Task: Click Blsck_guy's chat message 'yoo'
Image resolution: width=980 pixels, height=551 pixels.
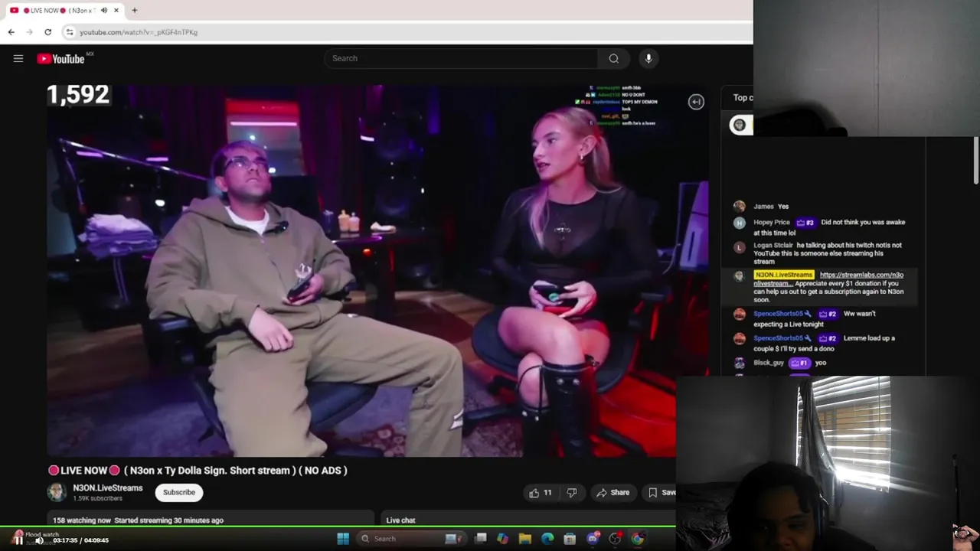Action: pos(821,363)
